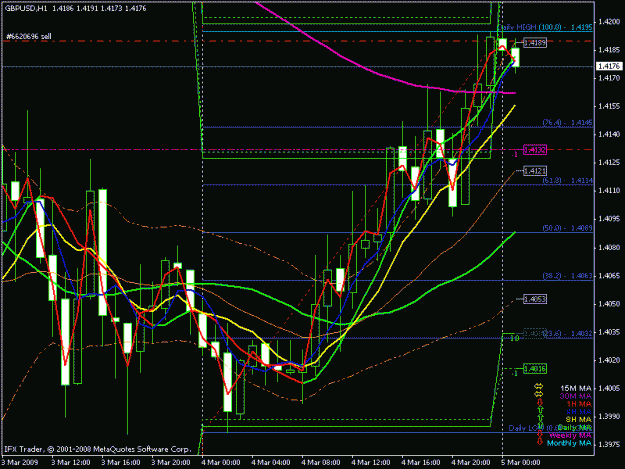Click the 4 Mar 04:00 time label
Viewport: 625px width, 469px height.
[x=271, y=462]
